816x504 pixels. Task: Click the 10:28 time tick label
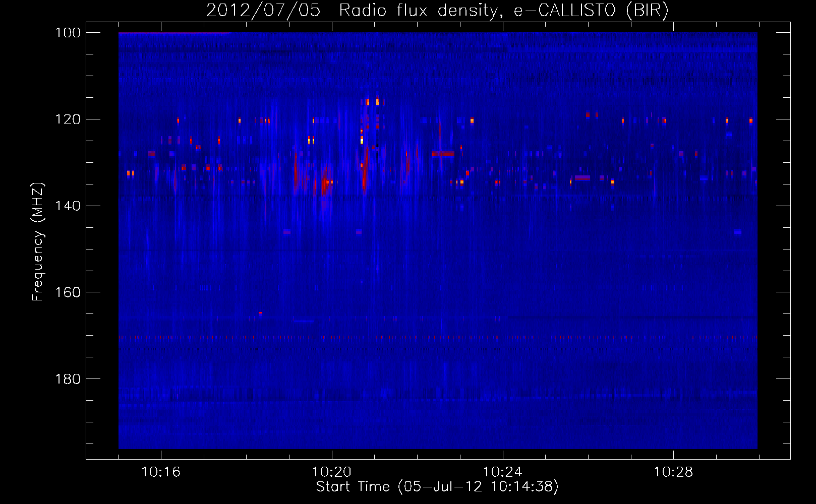(x=674, y=472)
